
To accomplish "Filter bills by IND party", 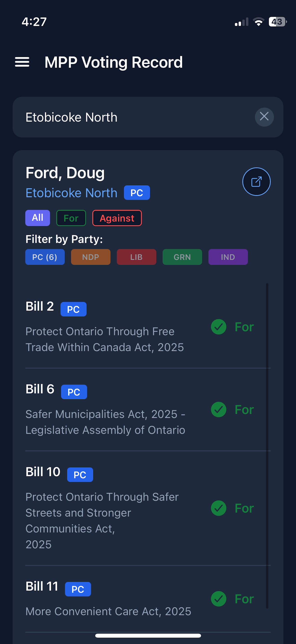I will click(228, 257).
